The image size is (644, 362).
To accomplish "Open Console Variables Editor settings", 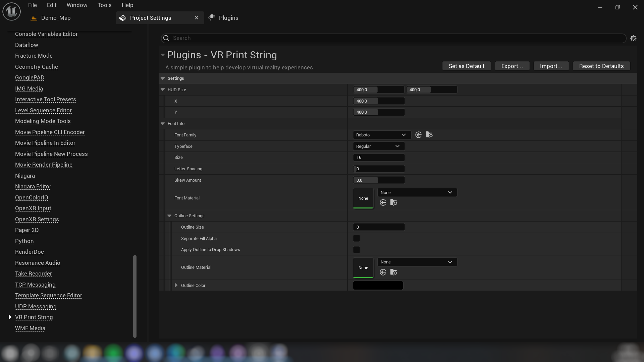I will pos(46,34).
